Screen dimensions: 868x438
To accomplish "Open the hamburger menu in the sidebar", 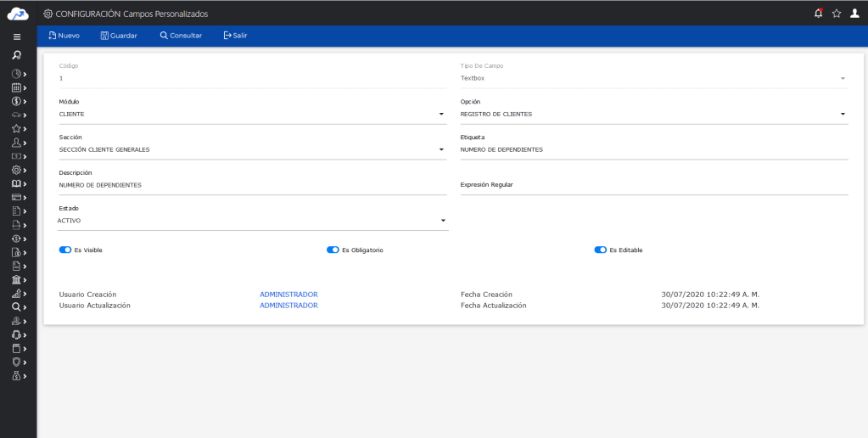I will point(17,37).
